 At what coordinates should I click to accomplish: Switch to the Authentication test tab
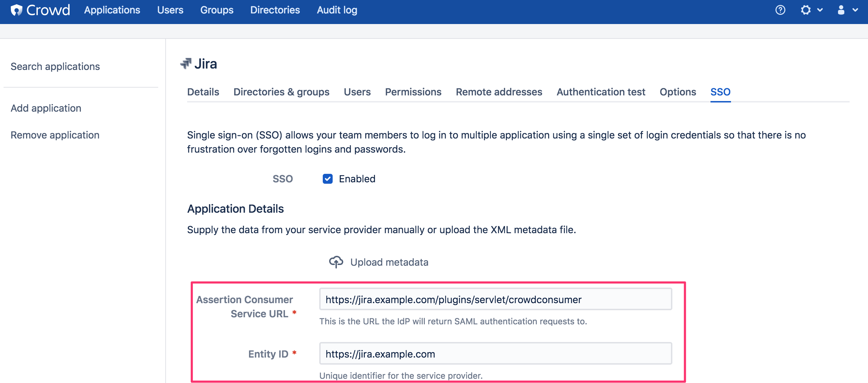[601, 92]
